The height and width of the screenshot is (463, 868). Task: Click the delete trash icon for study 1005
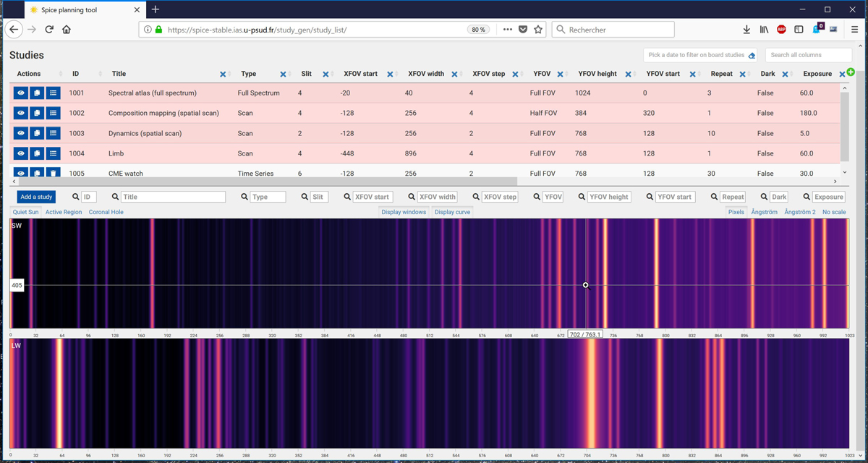(x=53, y=174)
